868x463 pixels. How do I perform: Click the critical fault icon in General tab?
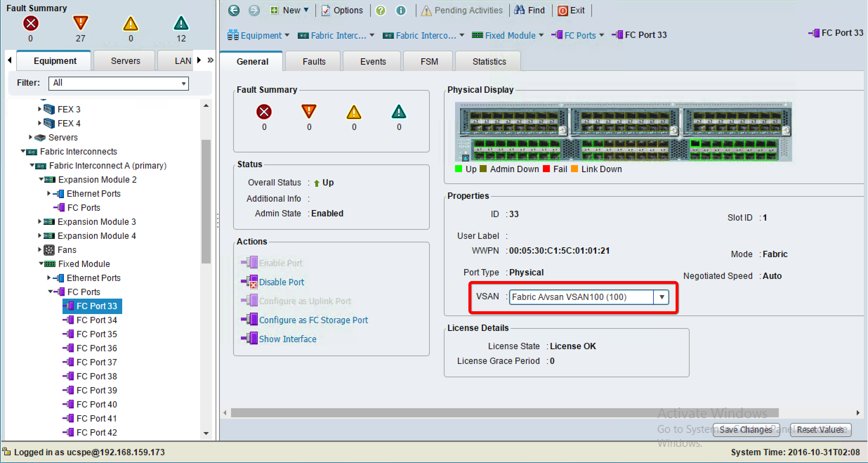click(x=264, y=112)
